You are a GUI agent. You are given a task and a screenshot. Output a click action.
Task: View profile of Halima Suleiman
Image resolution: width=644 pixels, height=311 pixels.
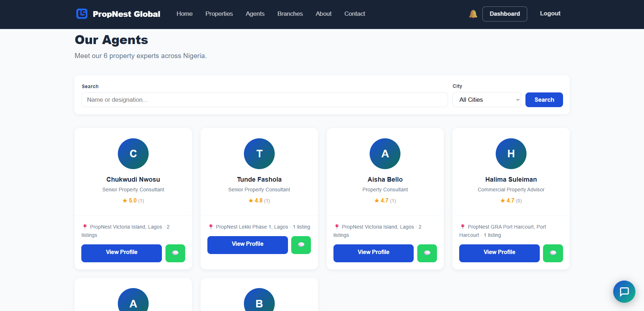pos(499,253)
